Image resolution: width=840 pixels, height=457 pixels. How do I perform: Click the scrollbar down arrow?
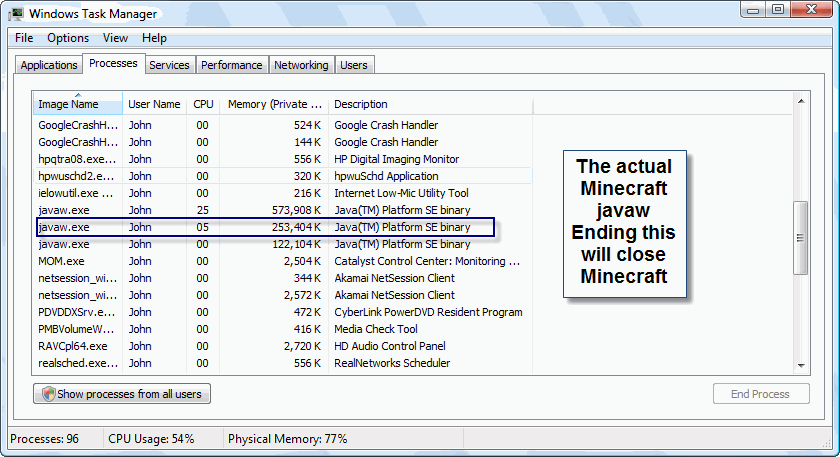pyautogui.click(x=801, y=365)
